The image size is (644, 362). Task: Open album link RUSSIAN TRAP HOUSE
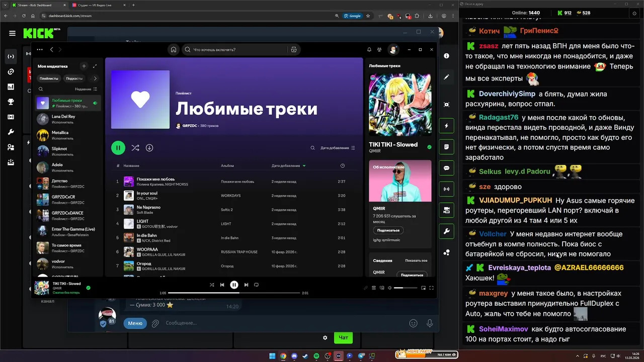[x=239, y=252]
